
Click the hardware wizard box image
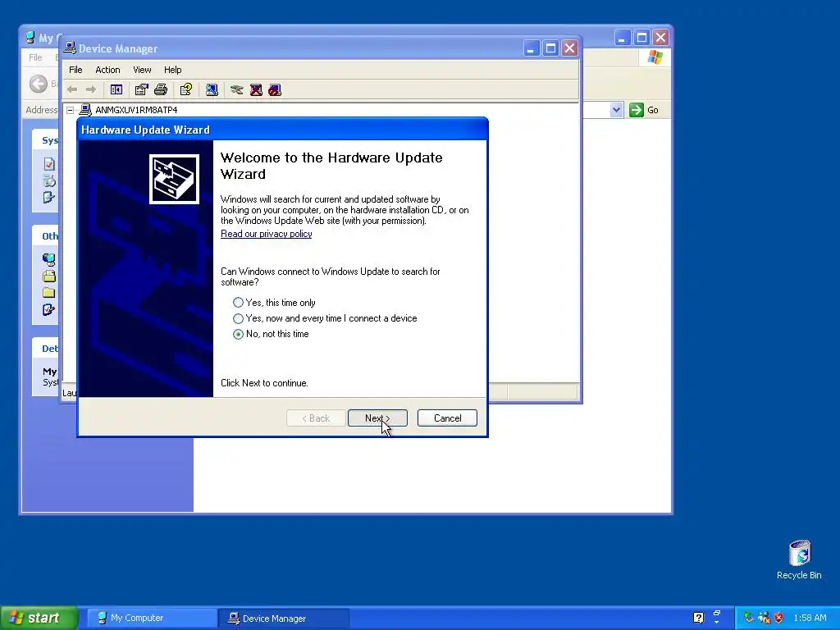[x=174, y=180]
